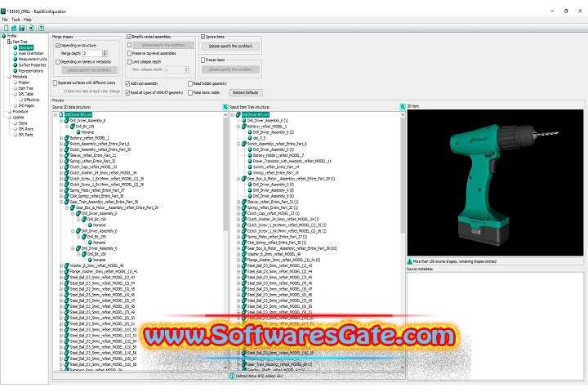Collapse the result tree root node
Image resolution: width=588 pixels, height=392 pixels.
pyautogui.click(x=233, y=115)
